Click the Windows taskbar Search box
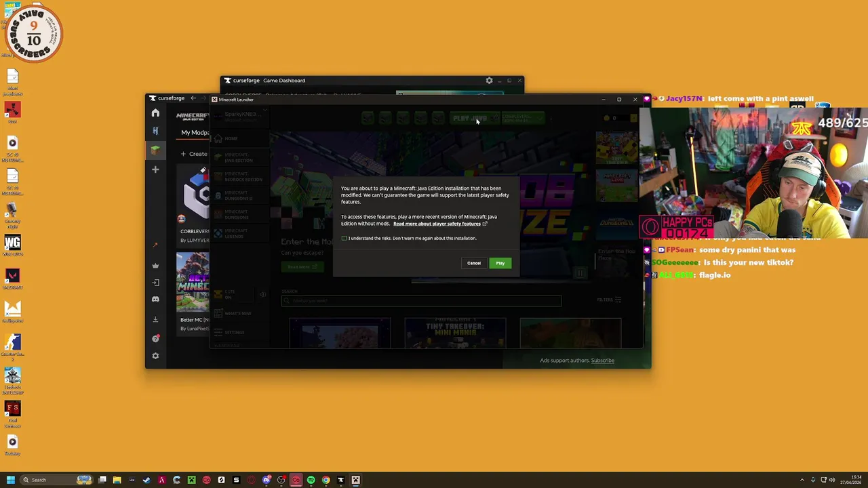Viewport: 868px width, 488px height. click(56, 480)
